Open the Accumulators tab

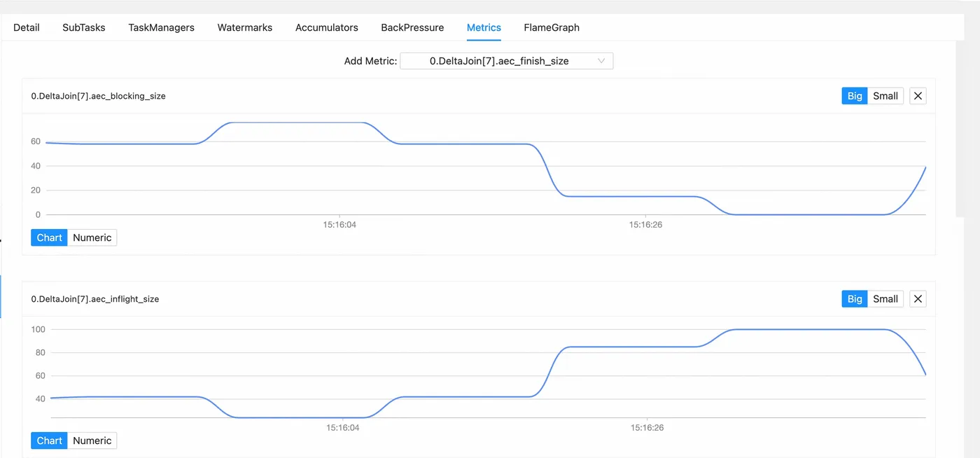click(327, 27)
